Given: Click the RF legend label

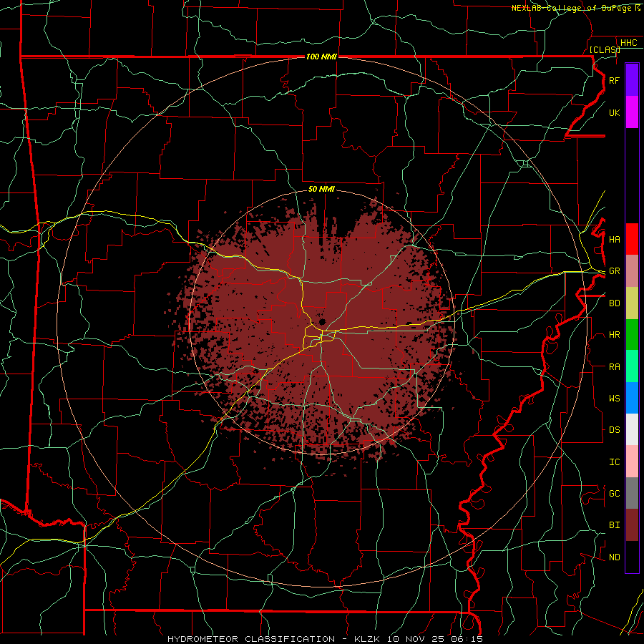Looking at the screenshot, I should tap(614, 80).
